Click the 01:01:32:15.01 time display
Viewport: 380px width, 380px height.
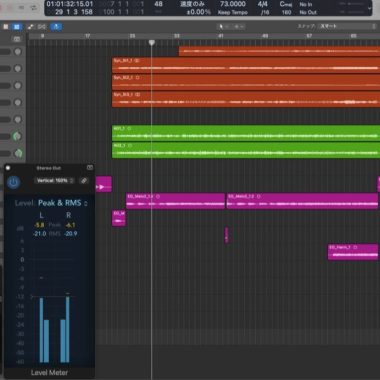[70, 4]
